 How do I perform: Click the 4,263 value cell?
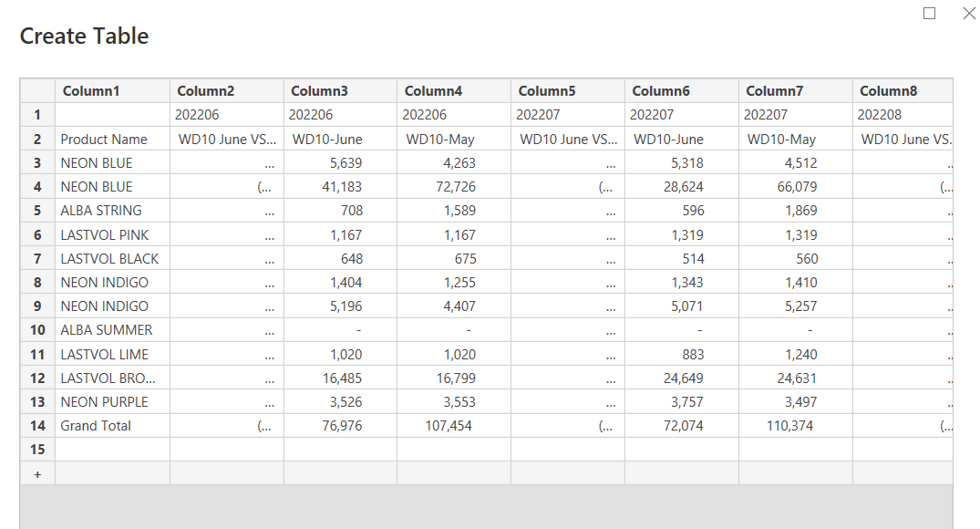[x=454, y=162]
